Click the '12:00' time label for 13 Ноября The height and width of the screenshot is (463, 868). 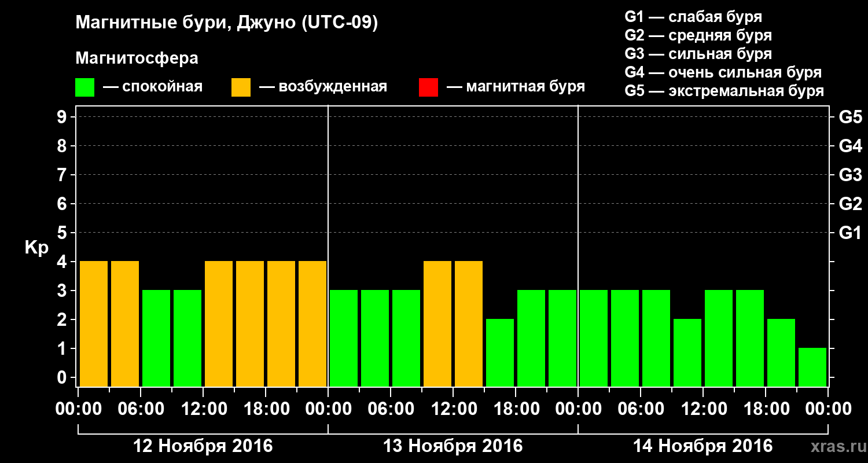click(x=453, y=409)
